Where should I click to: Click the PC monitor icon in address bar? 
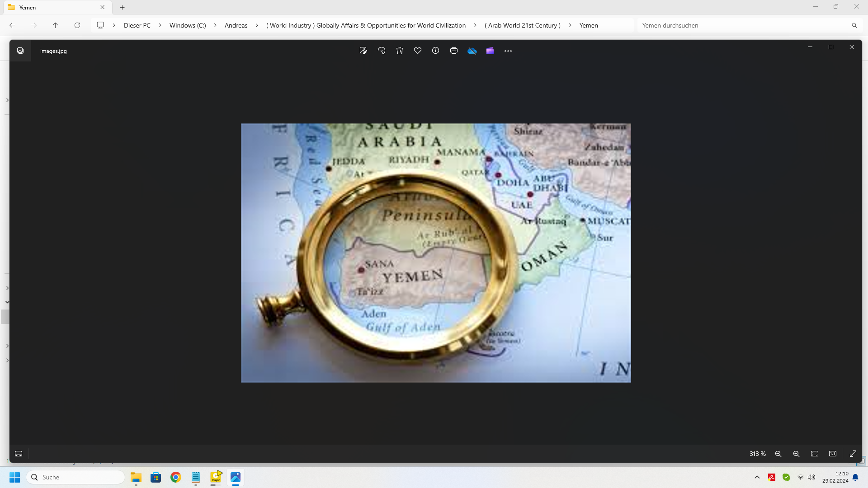[100, 25]
